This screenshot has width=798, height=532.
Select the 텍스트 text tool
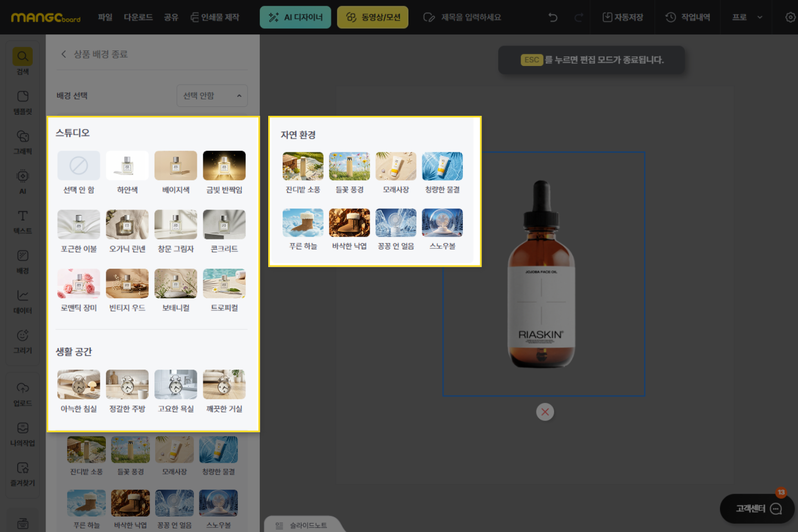23,221
